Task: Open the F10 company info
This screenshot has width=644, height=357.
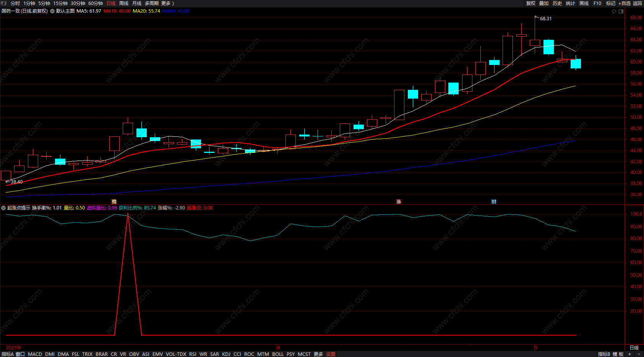Action: (597, 3)
